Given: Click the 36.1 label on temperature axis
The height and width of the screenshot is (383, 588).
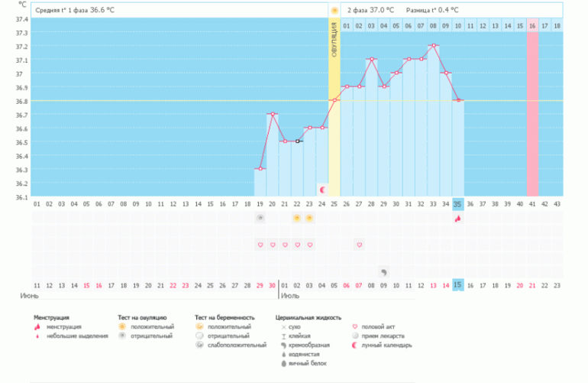Looking at the screenshot, I should pos(21,197).
